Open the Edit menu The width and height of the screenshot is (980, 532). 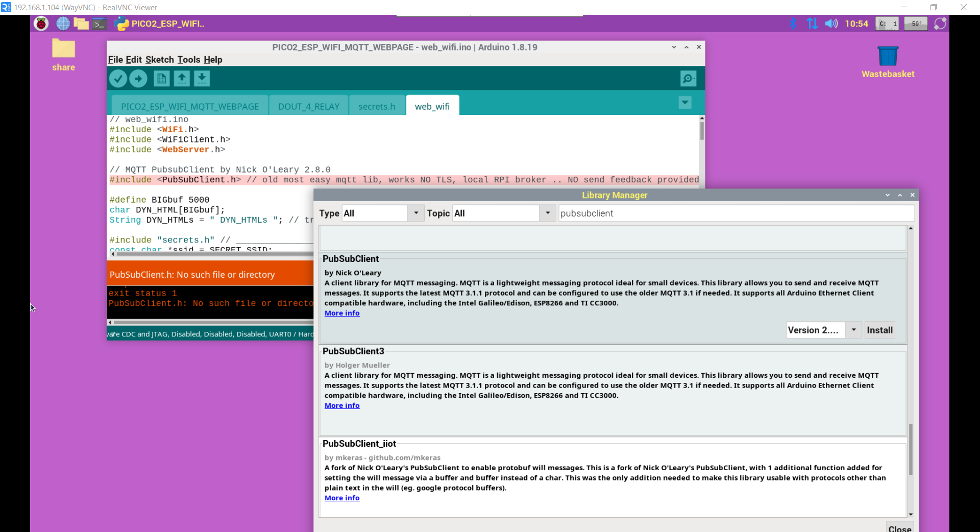134,60
